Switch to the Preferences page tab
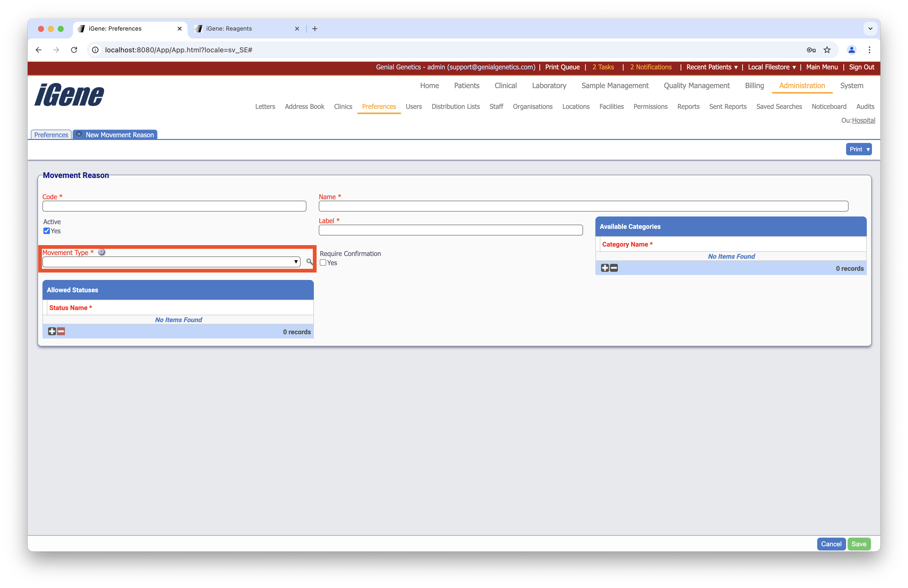 [51, 135]
